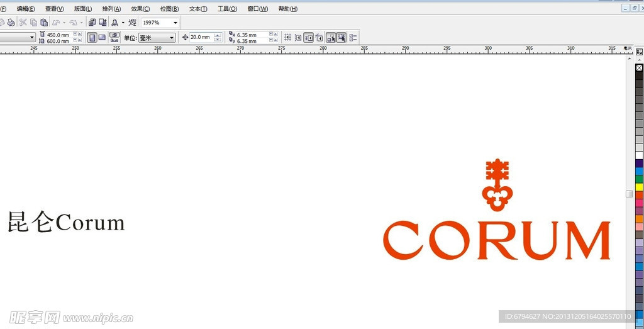The height and width of the screenshot is (329, 644).
Task: Click vertical scrollbar up arrow
Action: pos(629,59)
